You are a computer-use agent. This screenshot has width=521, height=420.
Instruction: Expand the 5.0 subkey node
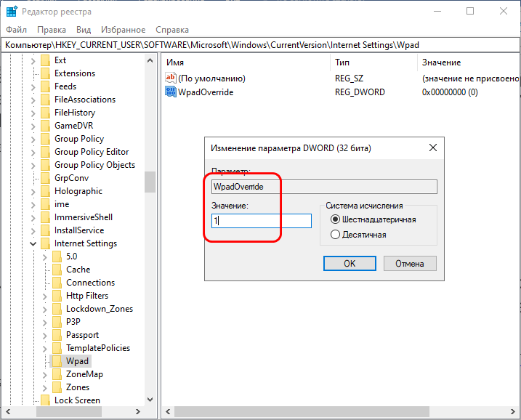(45, 257)
